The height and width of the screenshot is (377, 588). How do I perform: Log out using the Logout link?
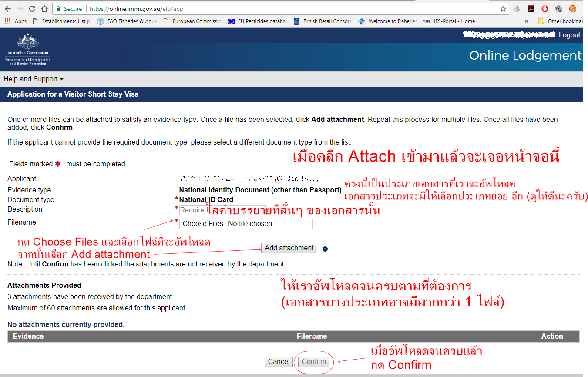click(569, 35)
